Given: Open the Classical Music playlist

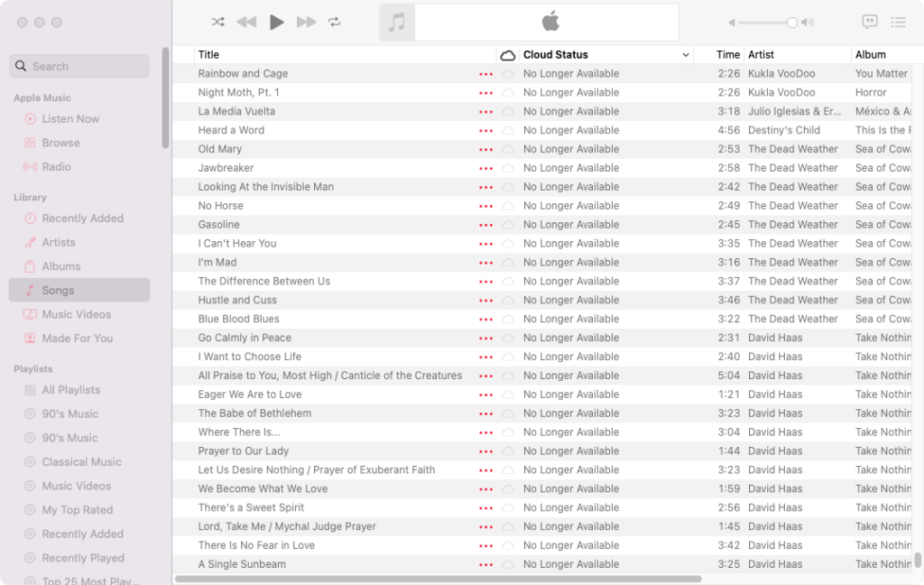Looking at the screenshot, I should click(81, 462).
